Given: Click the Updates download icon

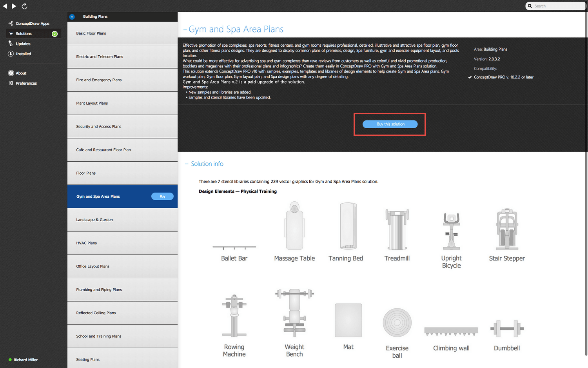Looking at the screenshot, I should coord(11,44).
